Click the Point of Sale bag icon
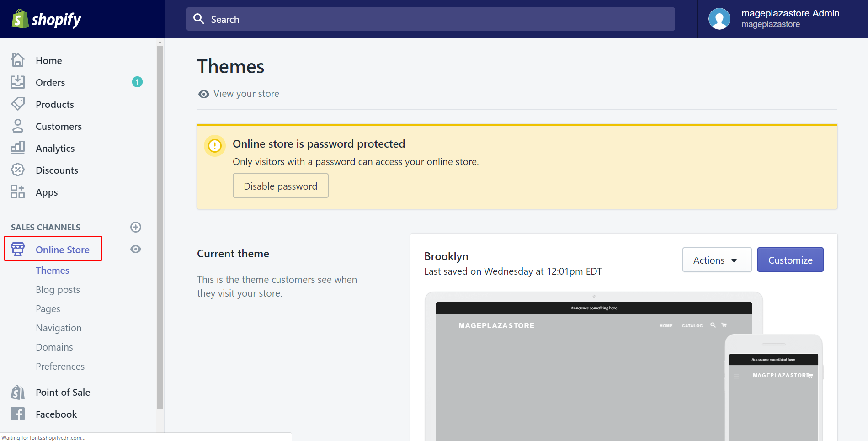 pos(18,392)
